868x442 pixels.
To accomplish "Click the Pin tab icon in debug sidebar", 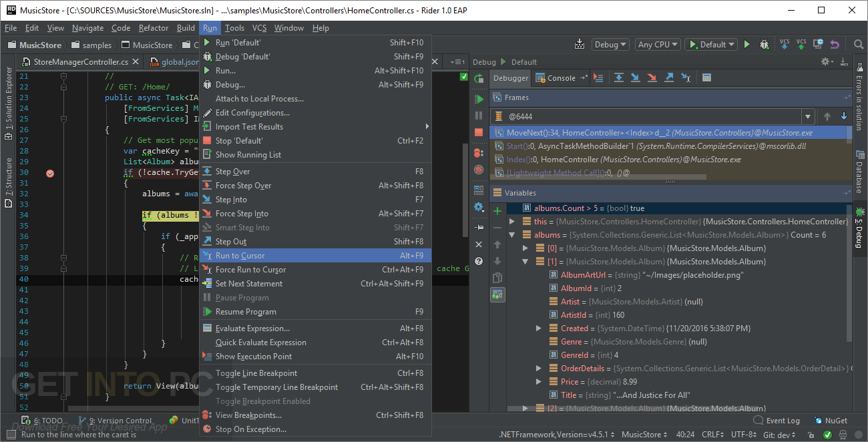I will [479, 228].
